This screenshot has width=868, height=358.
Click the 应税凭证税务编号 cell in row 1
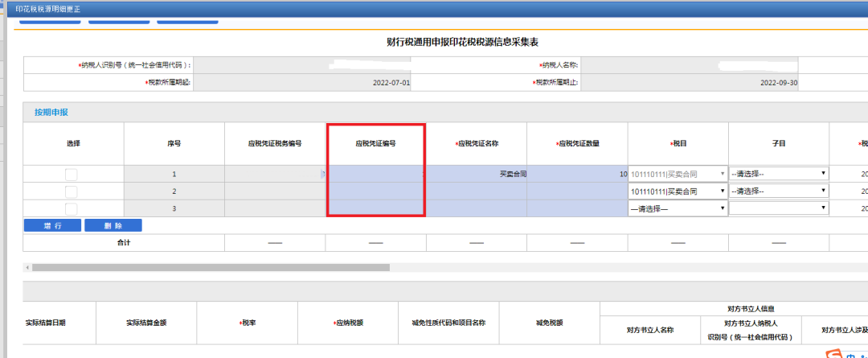(x=275, y=174)
